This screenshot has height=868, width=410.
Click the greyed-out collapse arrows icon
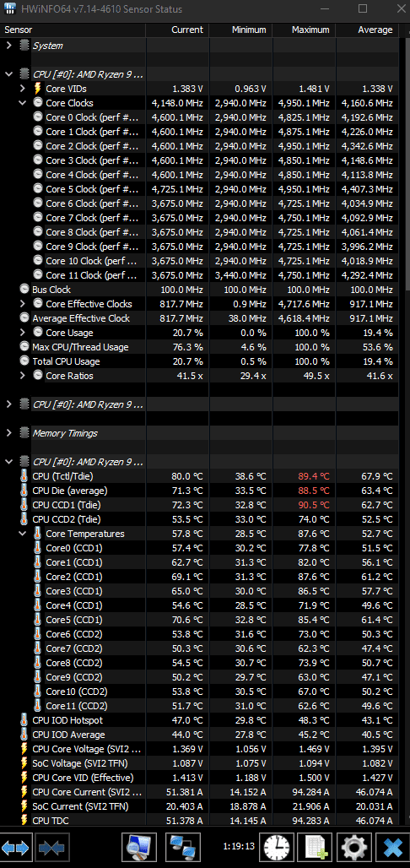(x=51, y=847)
